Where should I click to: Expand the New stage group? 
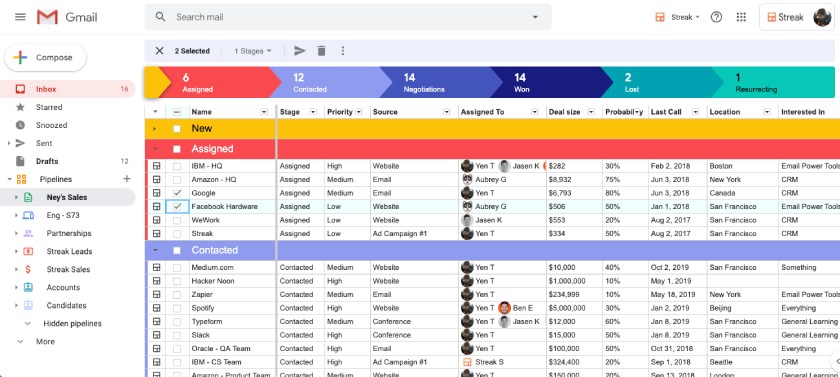155,129
